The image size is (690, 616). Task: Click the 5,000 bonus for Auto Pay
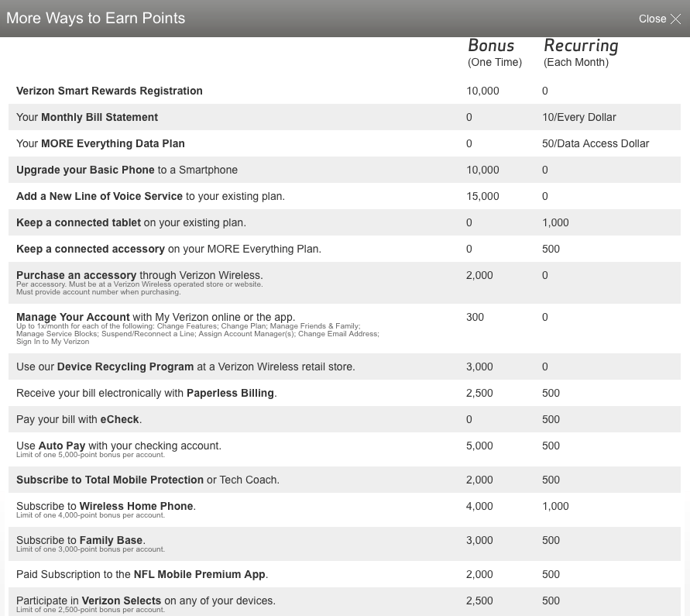point(479,446)
